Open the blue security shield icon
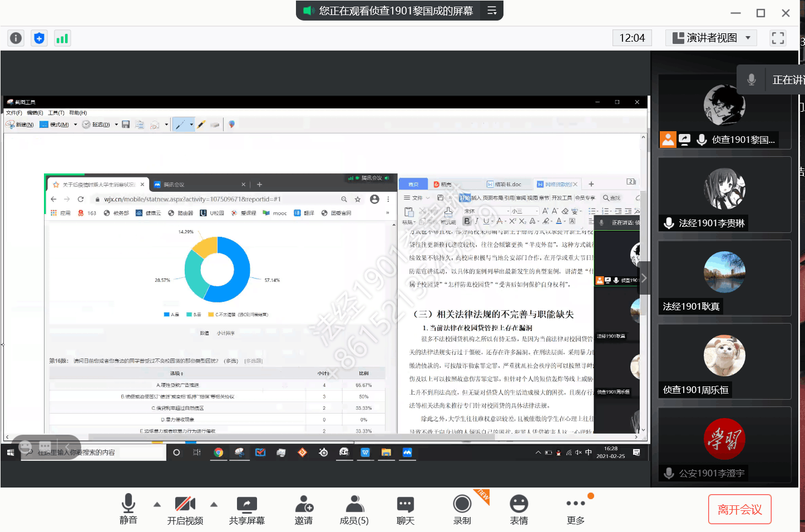 (39, 38)
